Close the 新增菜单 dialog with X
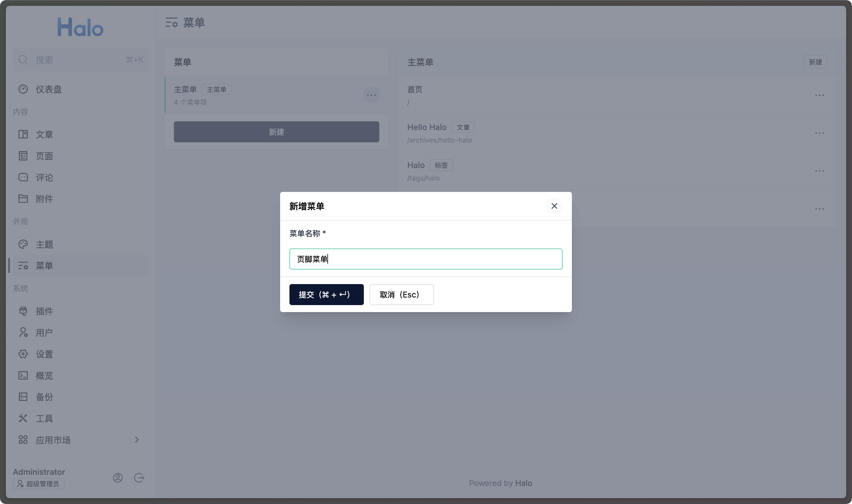 554,206
